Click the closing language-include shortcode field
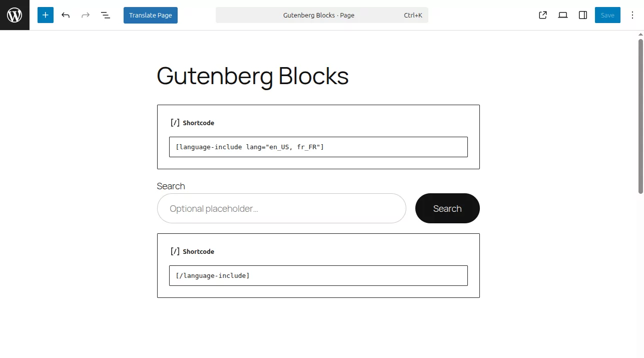This screenshot has width=644, height=358. click(318, 275)
